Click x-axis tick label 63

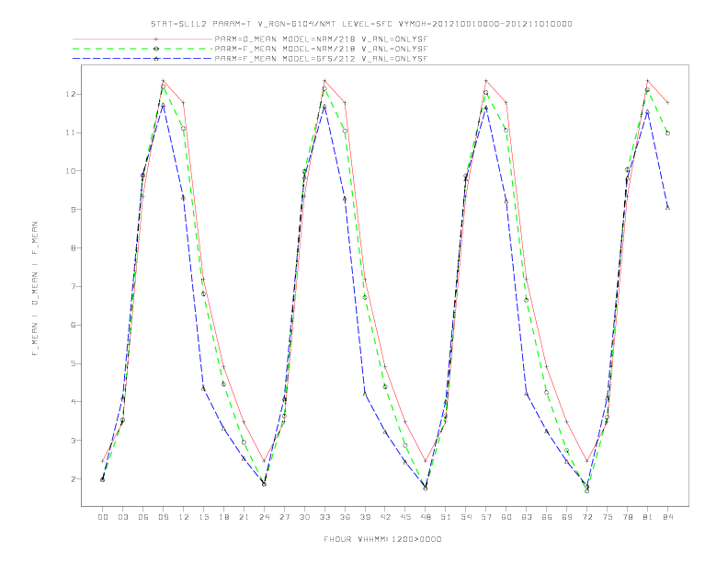pos(527,517)
